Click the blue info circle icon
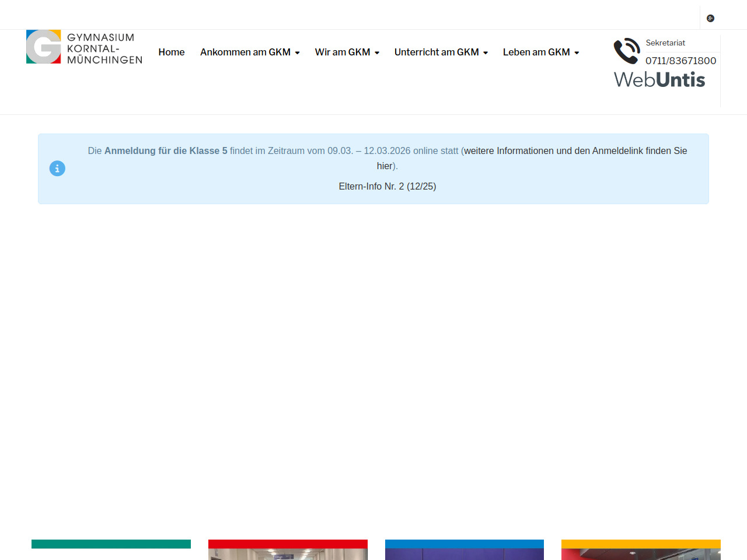This screenshot has height=560, width=747. (57, 169)
